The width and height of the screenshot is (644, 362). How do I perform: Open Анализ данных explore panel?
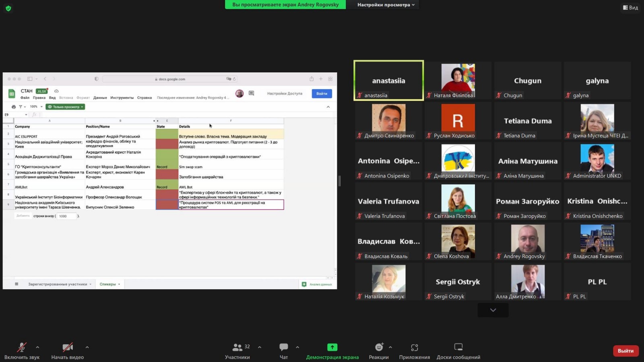coord(317,284)
